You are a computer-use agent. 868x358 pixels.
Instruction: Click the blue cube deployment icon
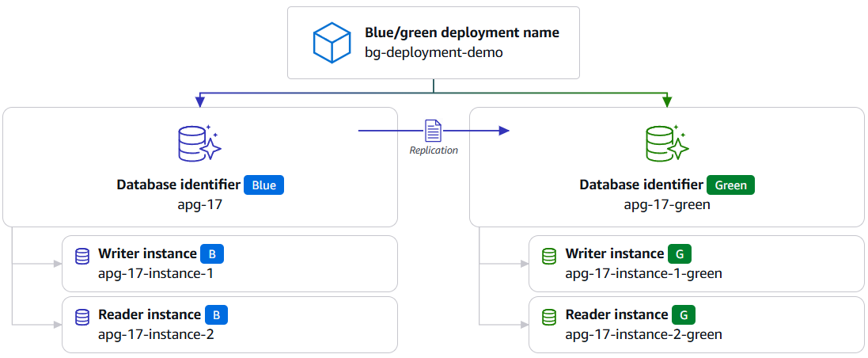point(332,43)
